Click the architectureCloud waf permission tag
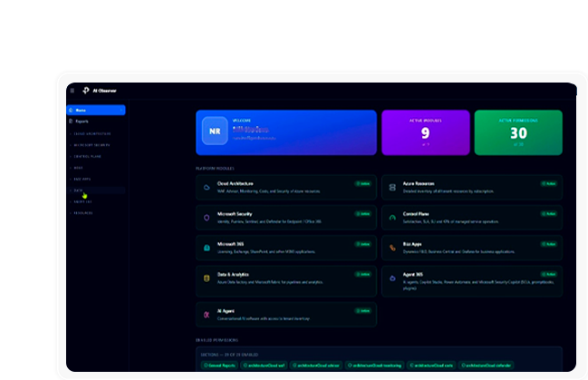 click(x=264, y=365)
